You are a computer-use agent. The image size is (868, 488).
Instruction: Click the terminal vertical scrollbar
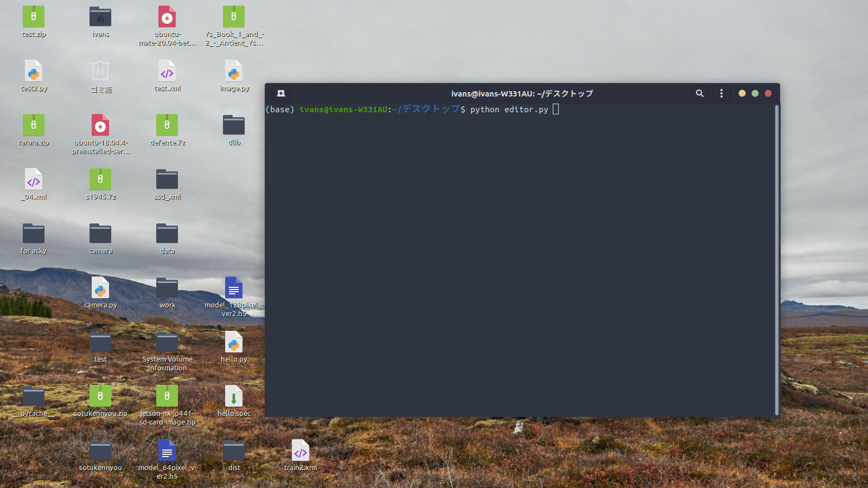(777, 217)
